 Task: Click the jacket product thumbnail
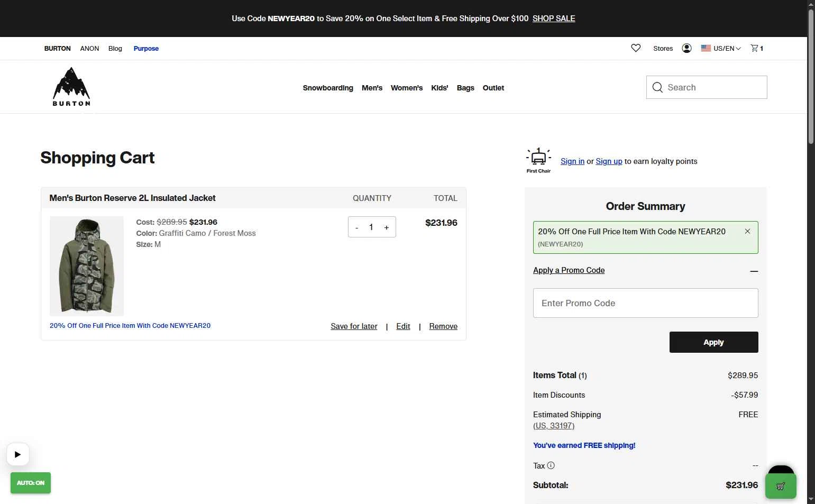point(87,266)
